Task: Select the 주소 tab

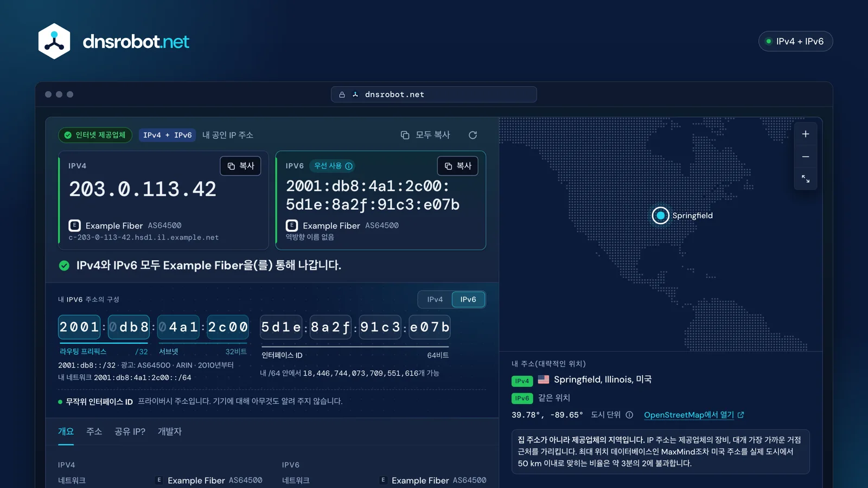Action: pos(94,432)
